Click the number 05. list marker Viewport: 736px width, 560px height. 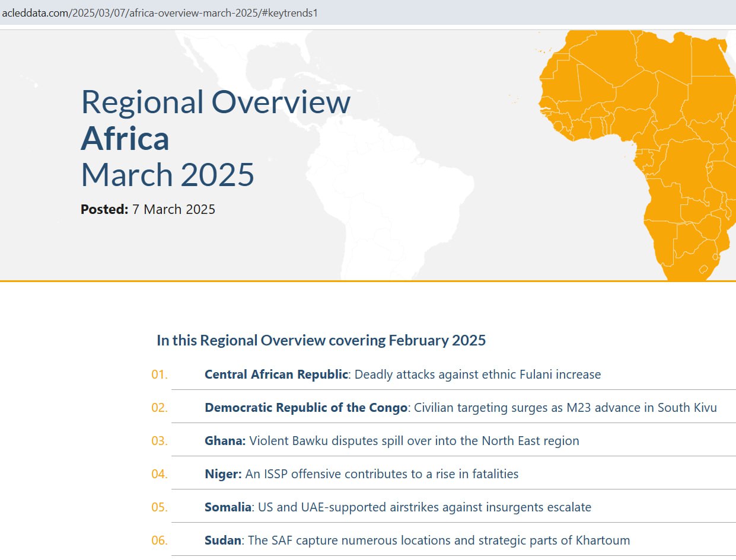coord(160,507)
